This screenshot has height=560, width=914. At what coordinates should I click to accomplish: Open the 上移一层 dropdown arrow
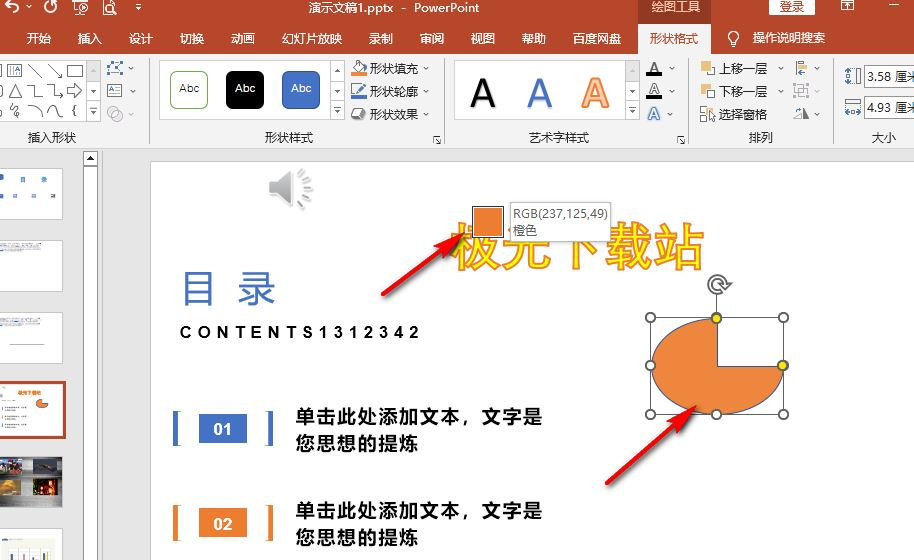point(781,69)
